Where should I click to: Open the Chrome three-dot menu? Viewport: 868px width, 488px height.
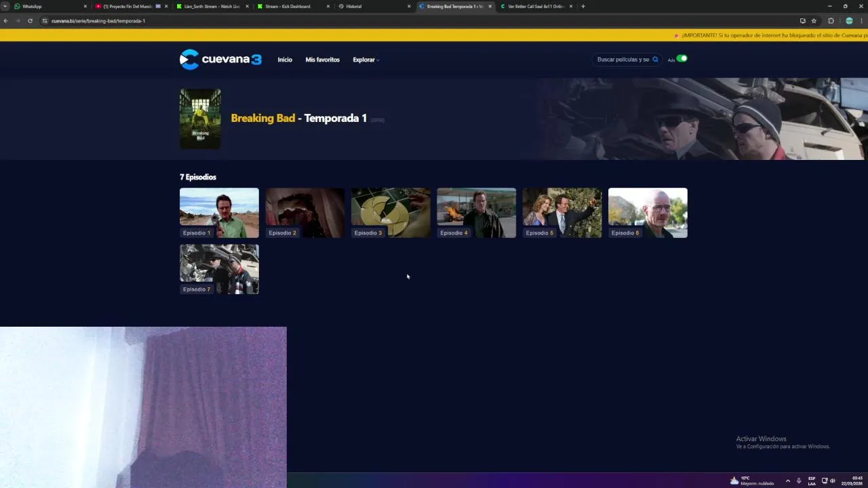861,20
